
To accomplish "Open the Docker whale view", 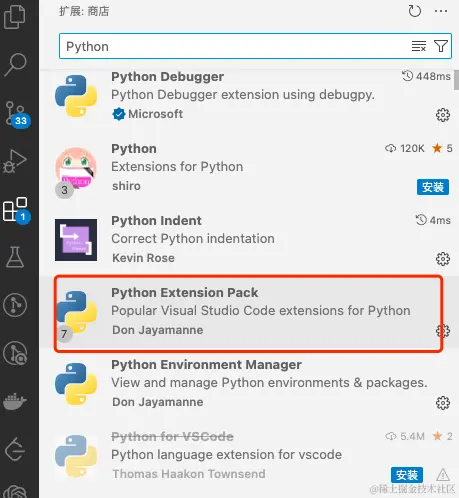I will click(15, 401).
